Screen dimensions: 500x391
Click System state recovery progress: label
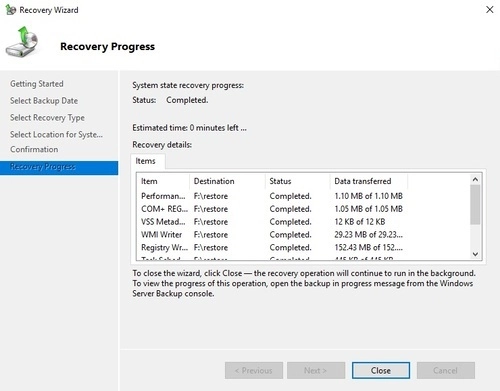188,85
